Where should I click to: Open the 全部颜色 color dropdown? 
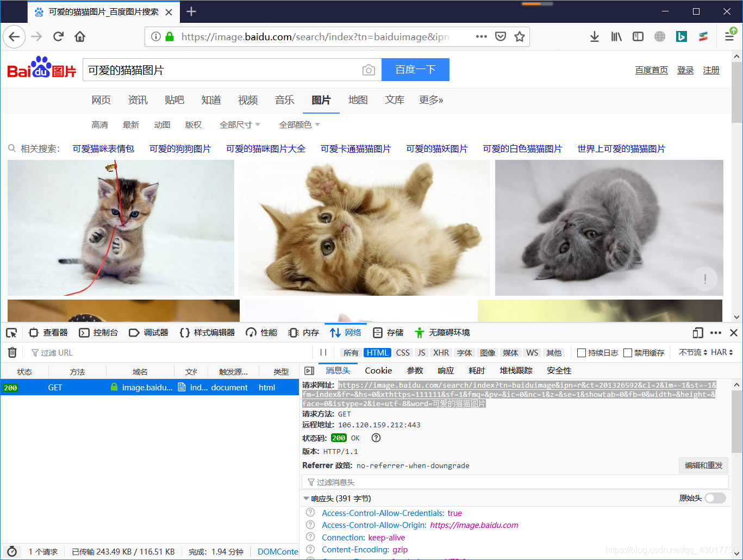click(299, 125)
